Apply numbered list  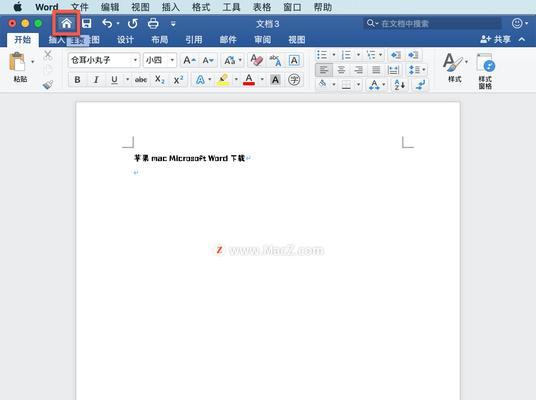346,55
